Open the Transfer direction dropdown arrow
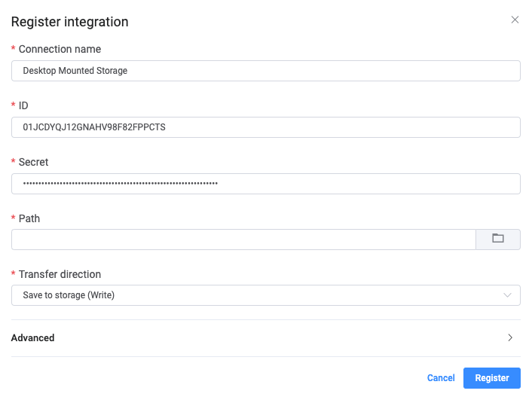Screen dimensions: 532x412 (x=508, y=295)
